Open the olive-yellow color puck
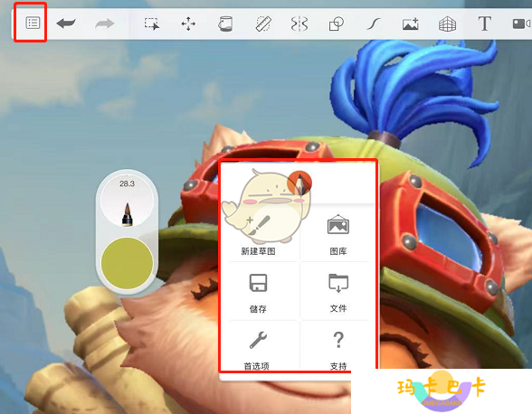The width and height of the screenshot is (532, 414). pos(127,263)
